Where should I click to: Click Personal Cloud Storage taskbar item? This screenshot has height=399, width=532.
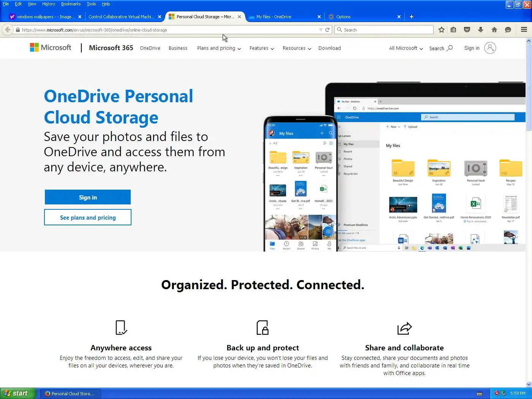point(71,394)
